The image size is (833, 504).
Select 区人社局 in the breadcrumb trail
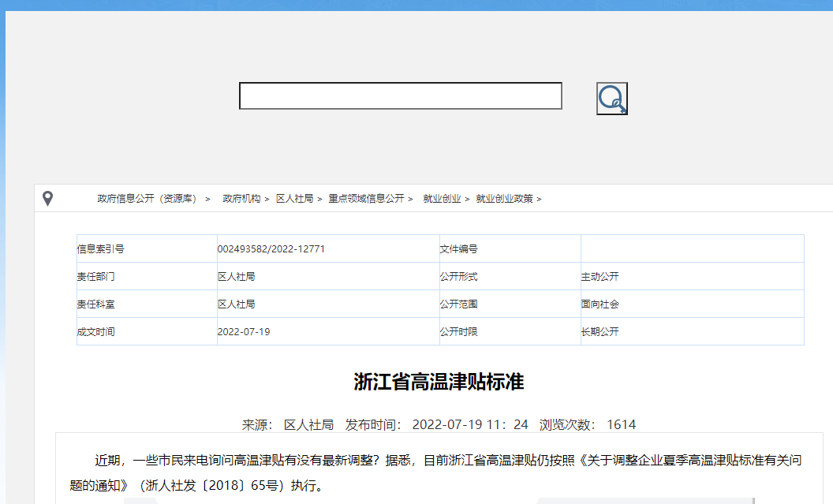coord(294,199)
